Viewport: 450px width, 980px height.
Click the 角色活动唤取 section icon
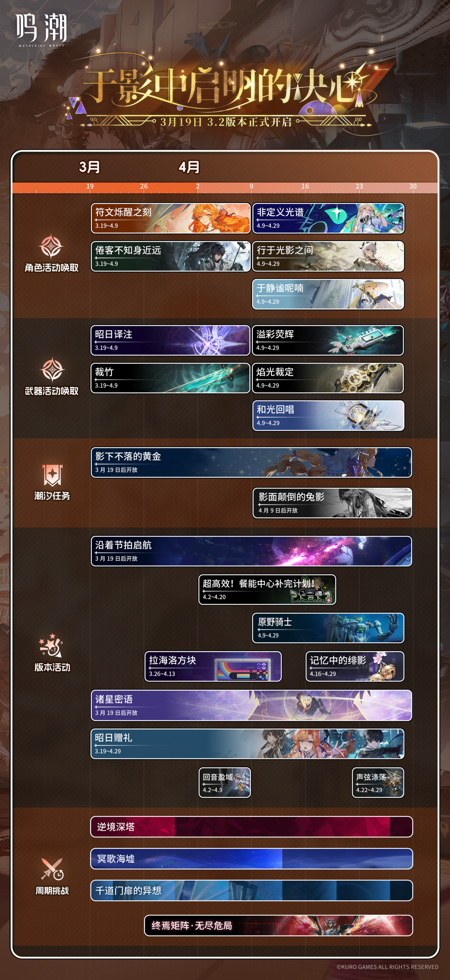point(51,246)
